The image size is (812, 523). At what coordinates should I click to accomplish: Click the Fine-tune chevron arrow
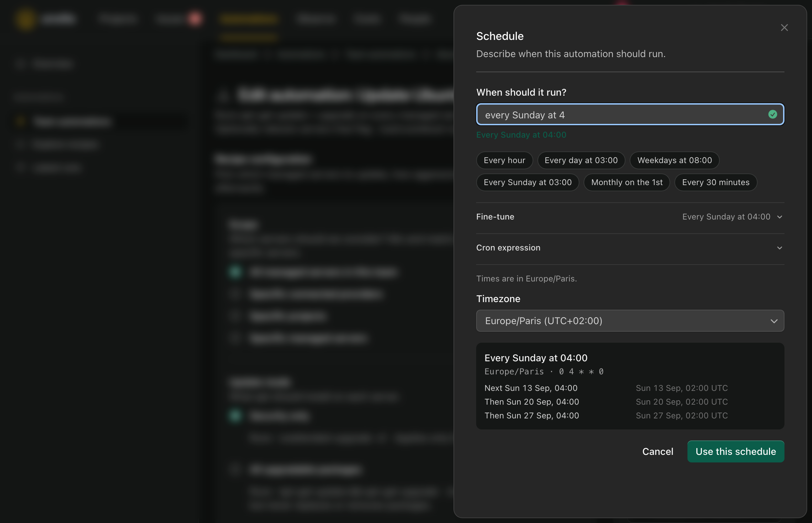[x=780, y=217]
